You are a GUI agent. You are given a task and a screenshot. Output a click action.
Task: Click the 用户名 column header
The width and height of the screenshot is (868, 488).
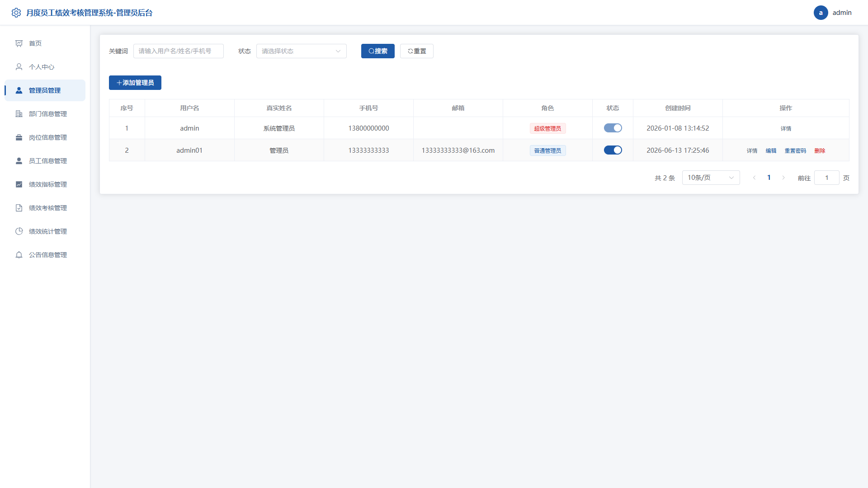tap(189, 108)
